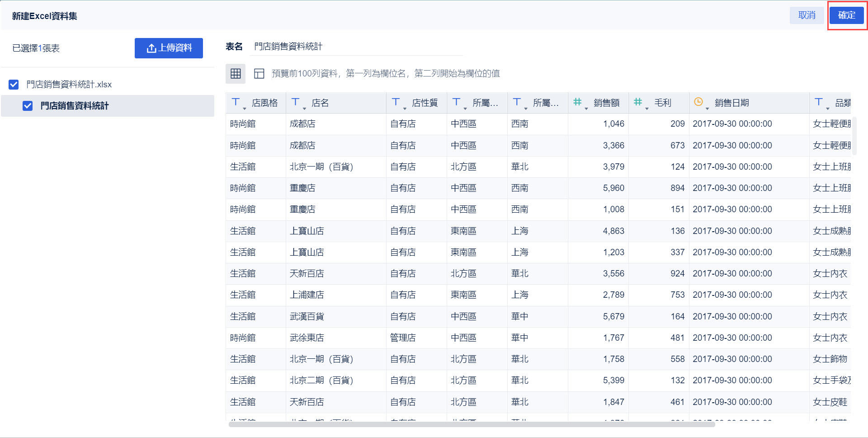Click the clock date-type icon on 銷售日期 column
This screenshot has width=868, height=438.
(698, 102)
